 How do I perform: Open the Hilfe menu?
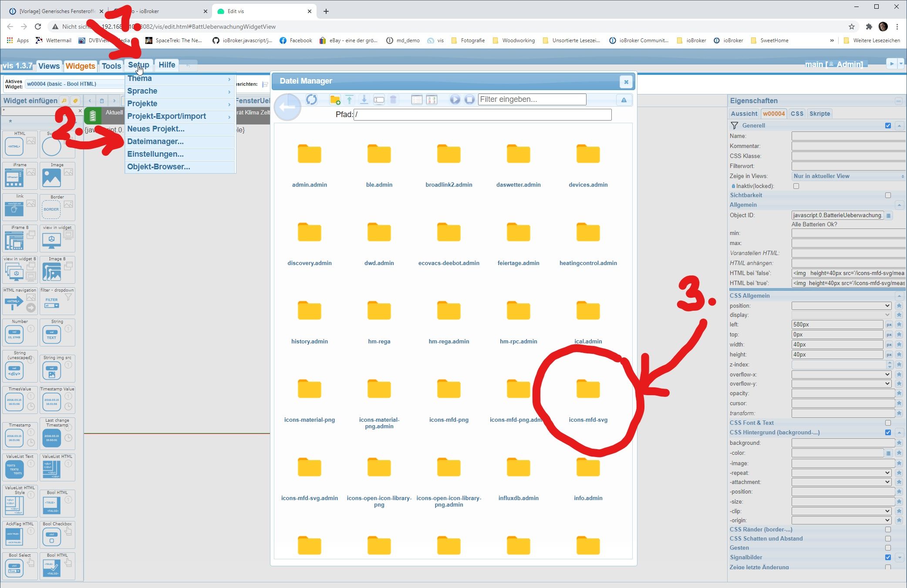(x=167, y=65)
